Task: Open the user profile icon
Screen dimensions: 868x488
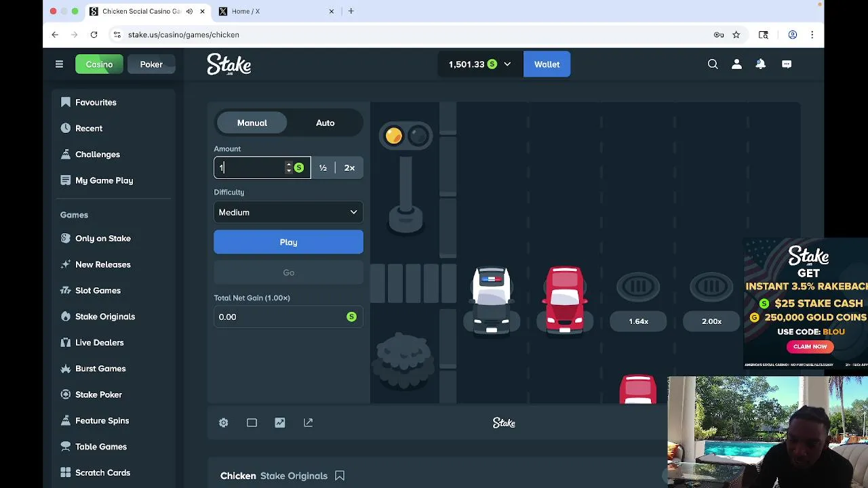Action: pyautogui.click(x=736, y=64)
